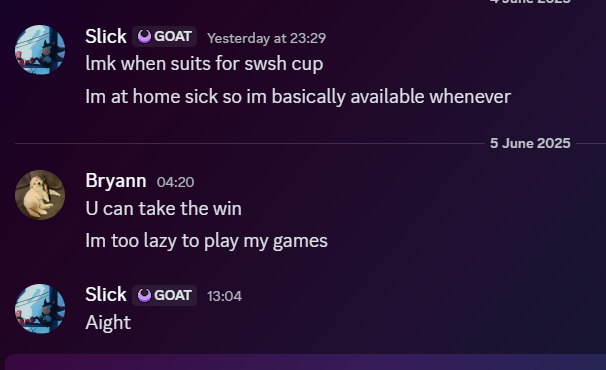This screenshot has width=606, height=370.
Task: Click the purple moon icon in lower GOAT tag
Action: (x=144, y=295)
